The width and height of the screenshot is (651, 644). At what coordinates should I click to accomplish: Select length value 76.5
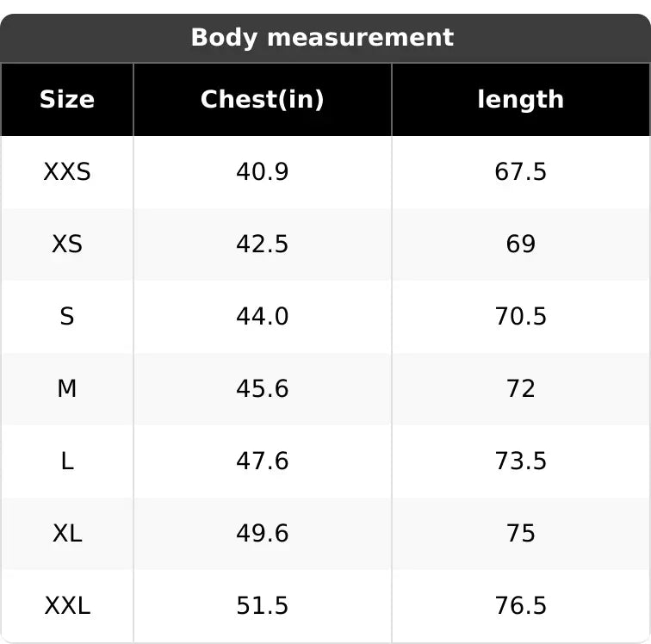coord(521,605)
